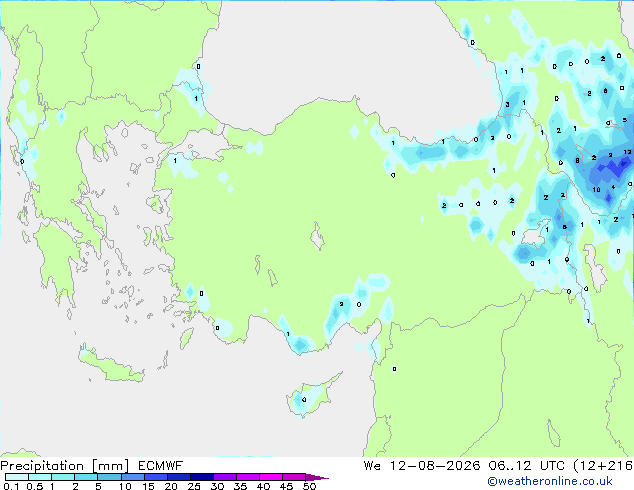Click the '0' value on Cyprus
The width and height of the screenshot is (634, 490).
pyautogui.click(x=304, y=400)
